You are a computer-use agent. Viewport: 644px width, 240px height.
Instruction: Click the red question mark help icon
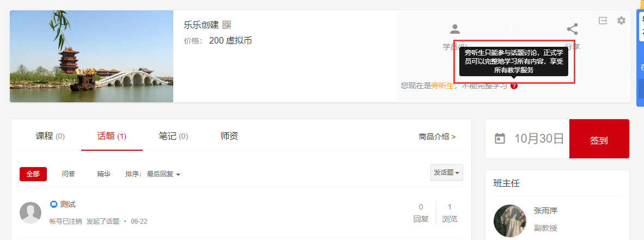[514, 86]
